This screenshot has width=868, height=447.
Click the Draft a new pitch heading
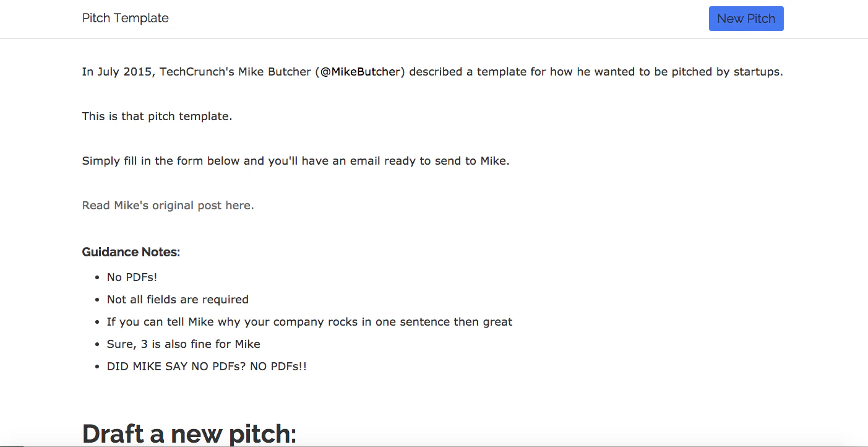pos(189,433)
